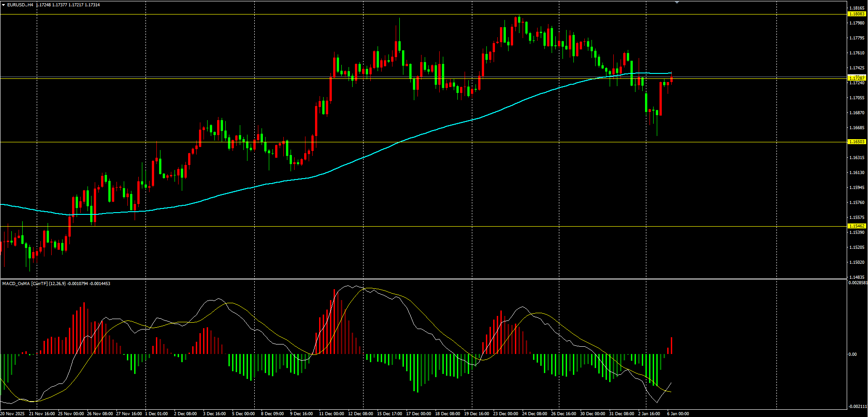This screenshot has width=868, height=417.
Task: Select the yellow 1.15462 price level label
Action: (x=856, y=226)
